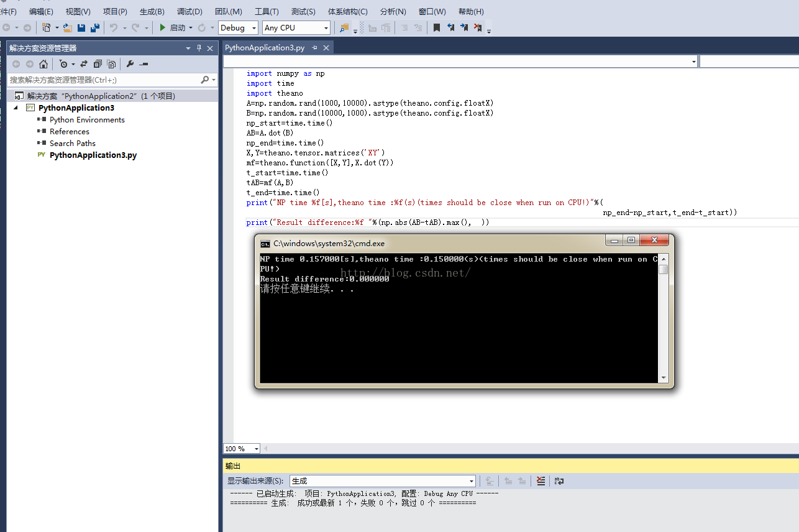Click the Save All icon
Image resolution: width=799 pixels, height=532 pixels.
pos(95,27)
